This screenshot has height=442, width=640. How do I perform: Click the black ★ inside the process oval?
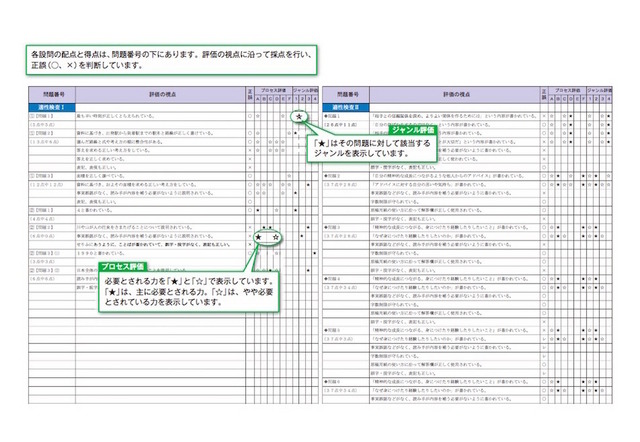coord(258,237)
